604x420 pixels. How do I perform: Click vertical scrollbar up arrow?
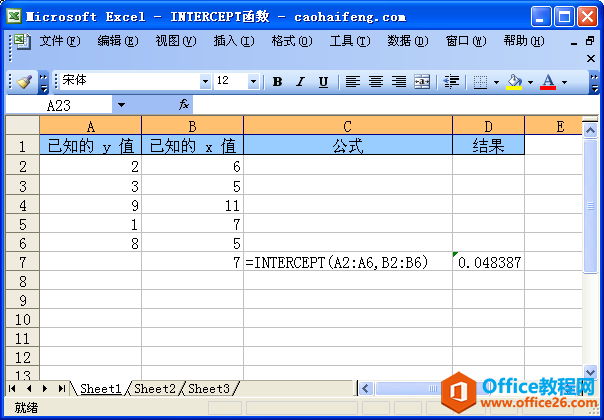590,130
